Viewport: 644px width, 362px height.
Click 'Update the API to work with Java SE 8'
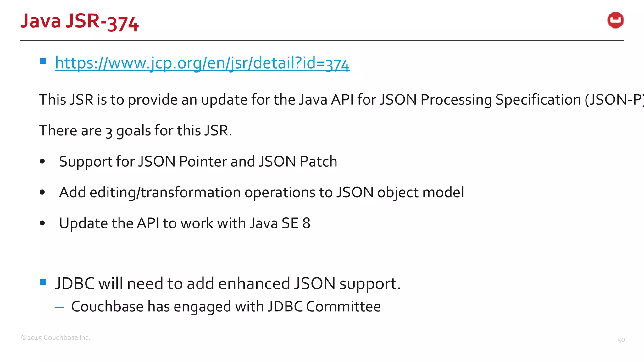point(185,223)
